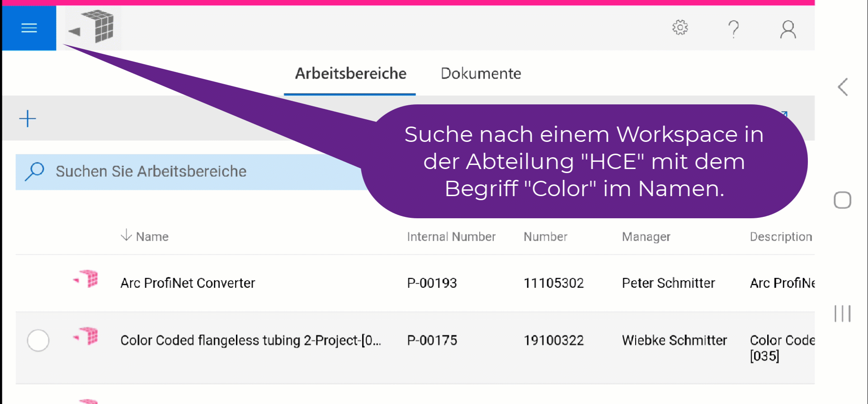The image size is (868, 404).
Task: Click the Arc ProfiNet Converter workspace icon
Action: click(x=86, y=279)
